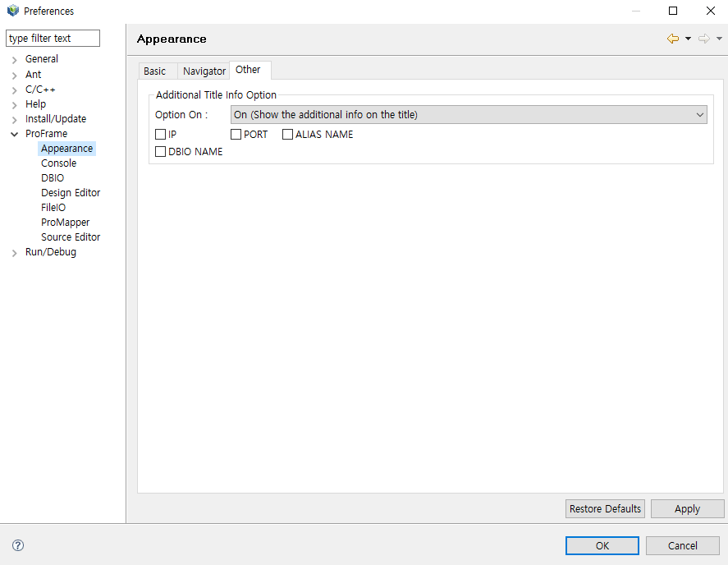
Task: Open the preferences view menu dropdown arrow
Action: point(719,39)
